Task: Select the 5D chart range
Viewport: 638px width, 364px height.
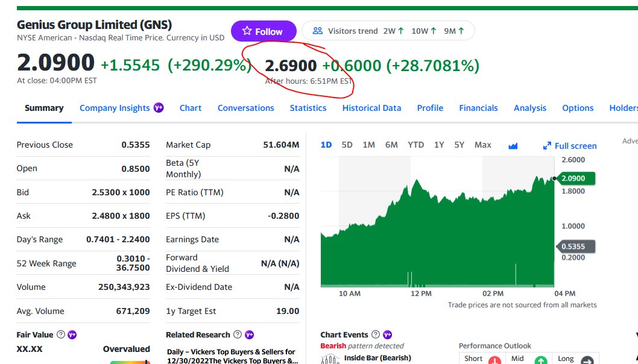Action: (x=347, y=145)
